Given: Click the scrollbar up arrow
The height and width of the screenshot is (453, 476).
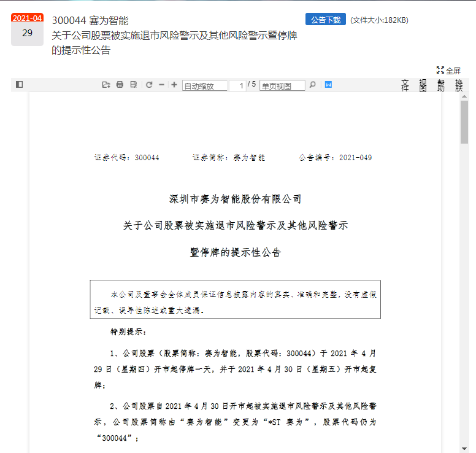Looking at the screenshot, I should click(x=464, y=96).
